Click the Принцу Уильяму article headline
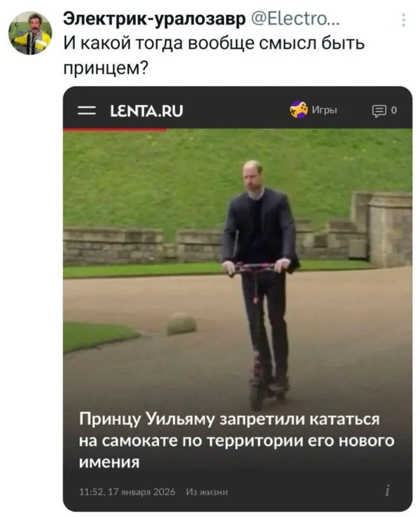 click(x=236, y=441)
